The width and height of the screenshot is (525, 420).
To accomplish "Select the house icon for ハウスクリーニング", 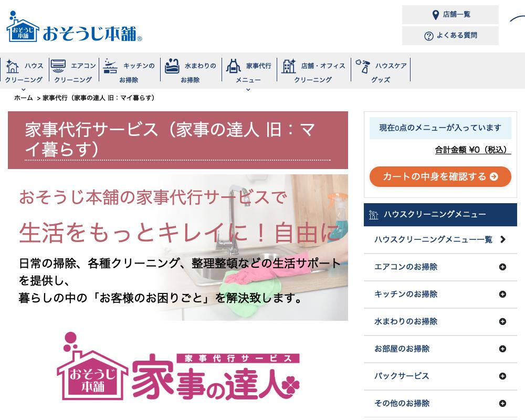I will [12, 66].
